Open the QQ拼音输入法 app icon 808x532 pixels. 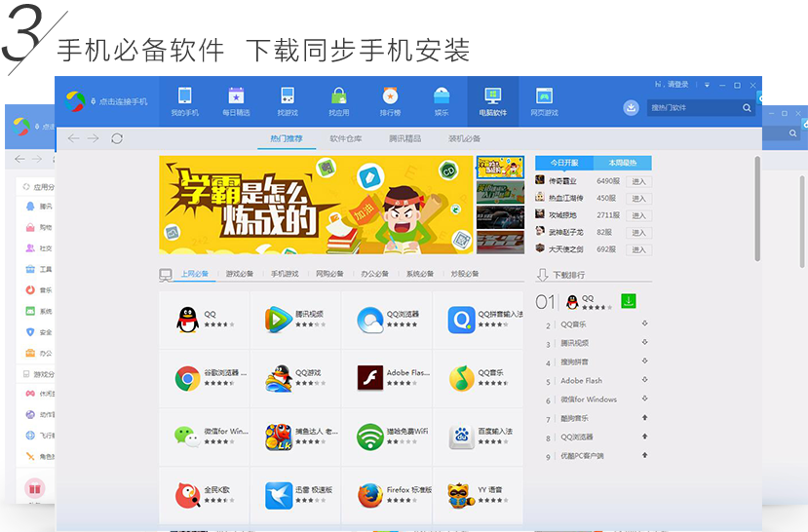click(x=461, y=320)
